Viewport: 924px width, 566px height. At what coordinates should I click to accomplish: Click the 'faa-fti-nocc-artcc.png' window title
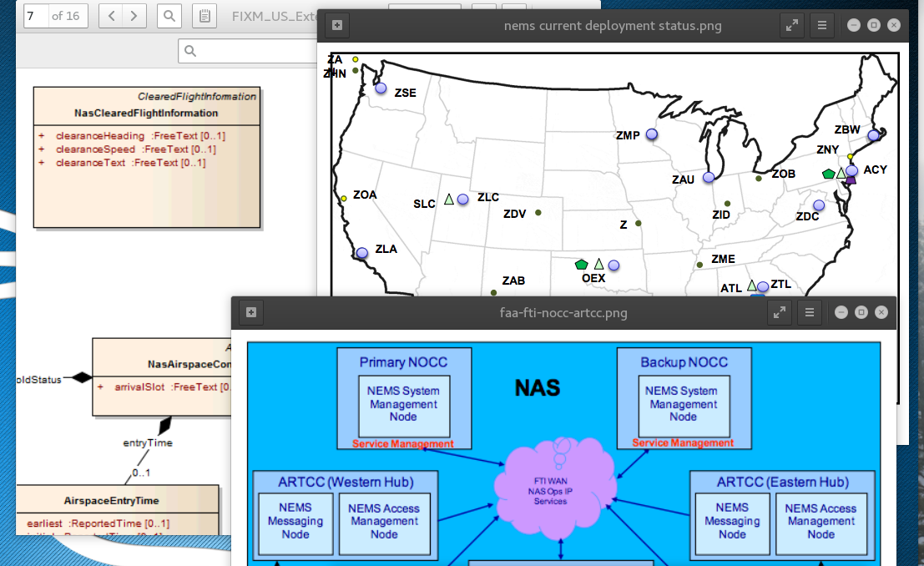[x=563, y=313]
